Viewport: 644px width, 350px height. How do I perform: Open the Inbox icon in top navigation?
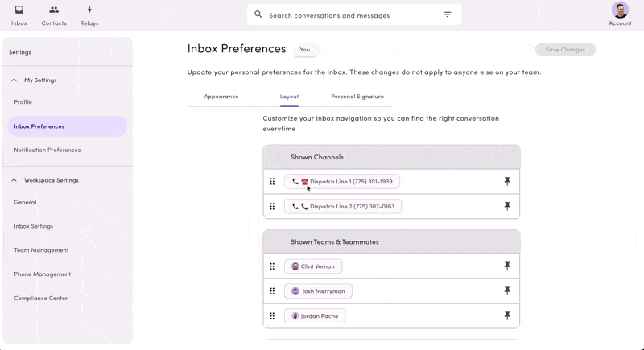(x=19, y=10)
